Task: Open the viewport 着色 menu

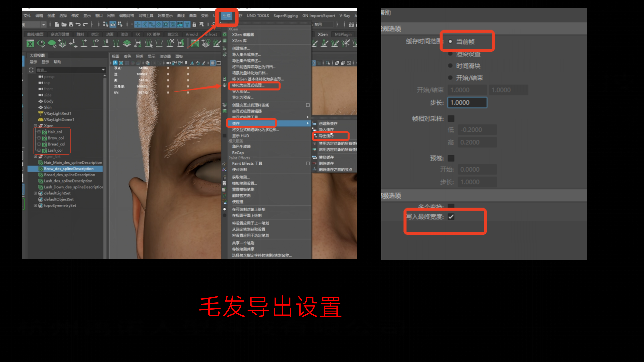Action: (x=127, y=56)
